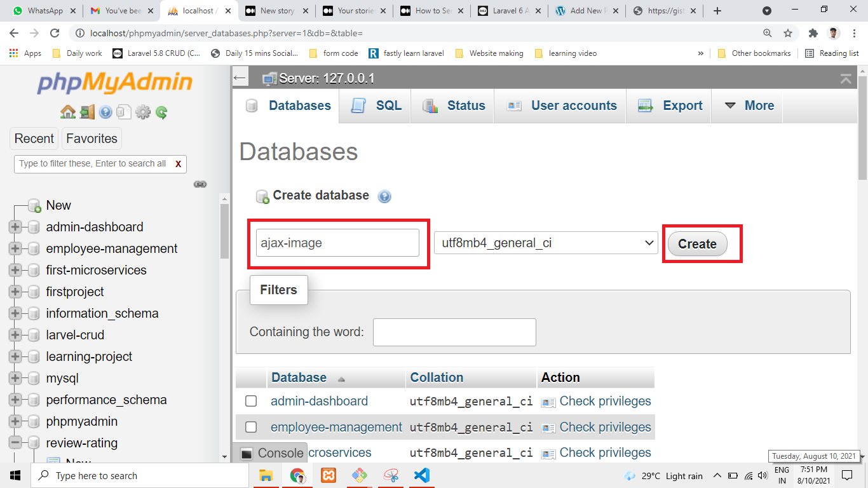The image size is (868, 488).
Task: Open File Explorer in taskbar
Action: tap(266, 475)
